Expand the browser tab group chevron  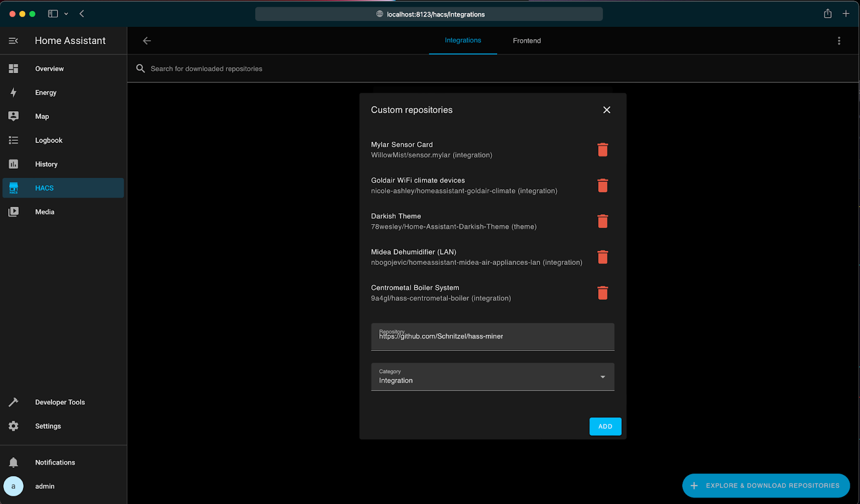coord(66,14)
